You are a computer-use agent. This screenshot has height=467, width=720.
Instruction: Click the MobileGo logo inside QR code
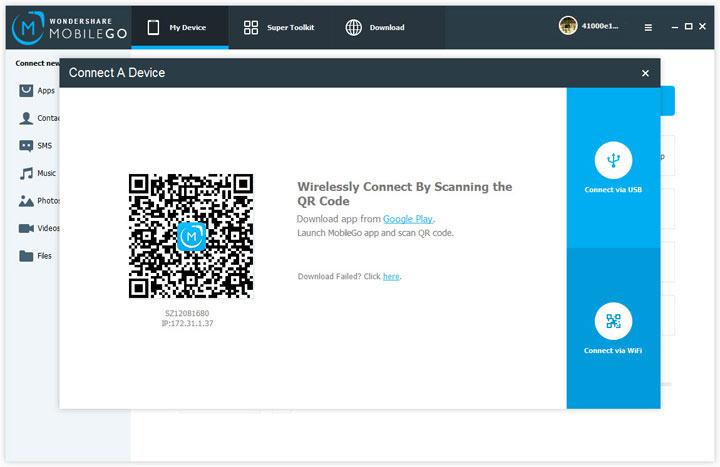pos(191,236)
